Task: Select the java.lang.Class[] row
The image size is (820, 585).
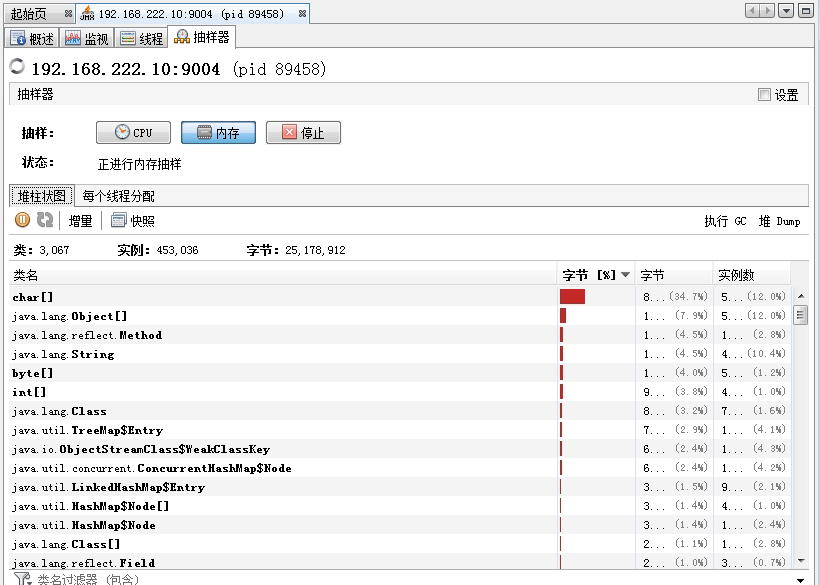Action: (x=401, y=544)
